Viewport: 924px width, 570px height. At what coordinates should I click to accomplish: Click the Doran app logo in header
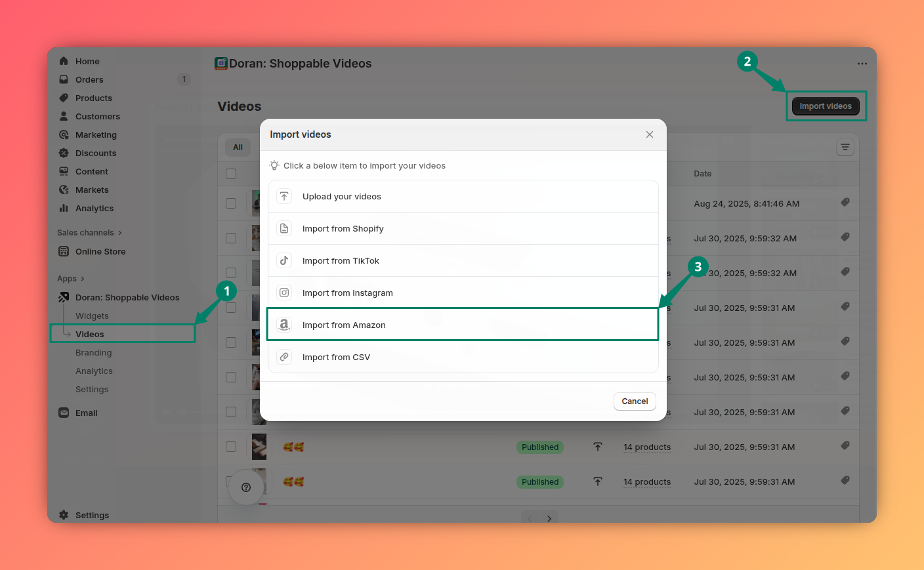tap(221, 64)
